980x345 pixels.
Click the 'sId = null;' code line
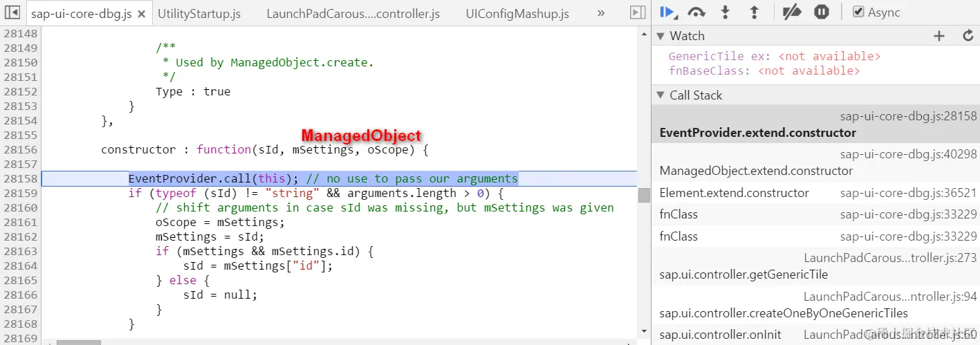(220, 295)
